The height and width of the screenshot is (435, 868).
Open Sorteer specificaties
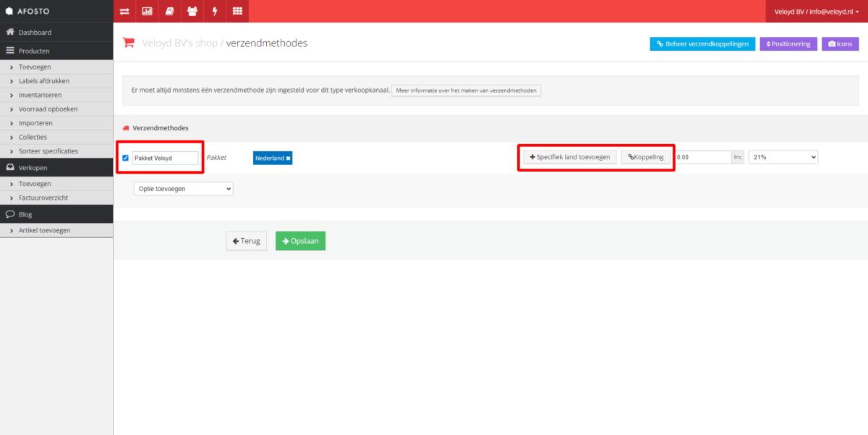tap(56, 151)
